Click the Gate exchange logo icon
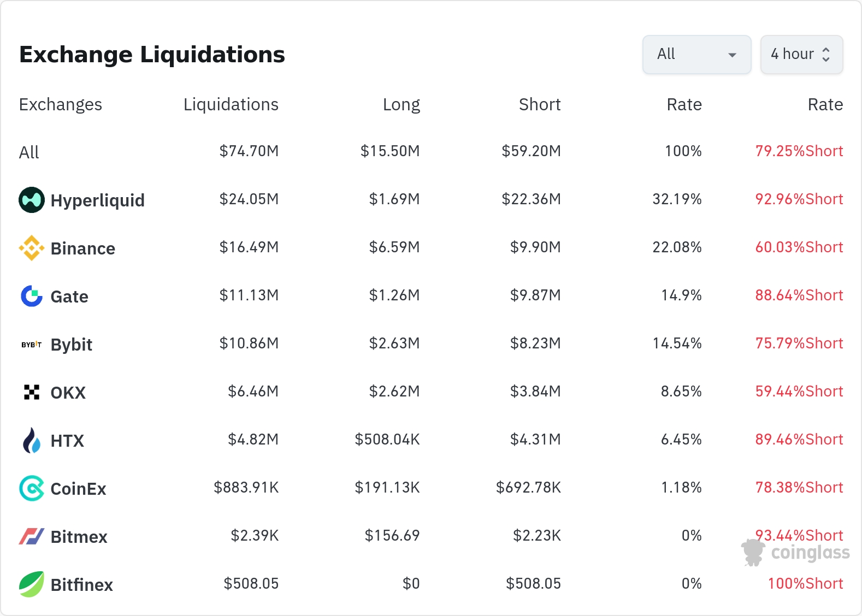 click(x=32, y=296)
